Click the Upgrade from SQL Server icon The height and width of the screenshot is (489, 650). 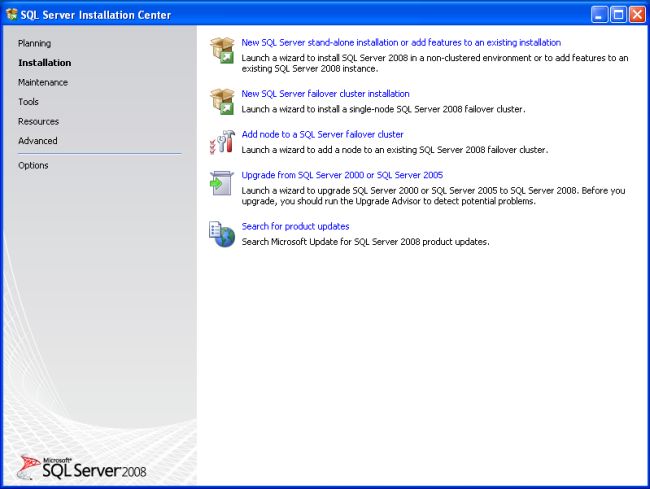click(221, 183)
